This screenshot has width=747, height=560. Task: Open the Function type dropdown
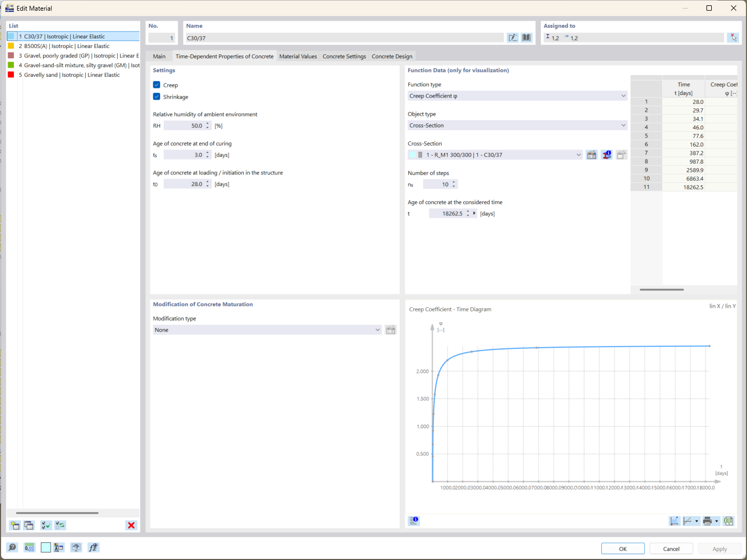pos(623,95)
